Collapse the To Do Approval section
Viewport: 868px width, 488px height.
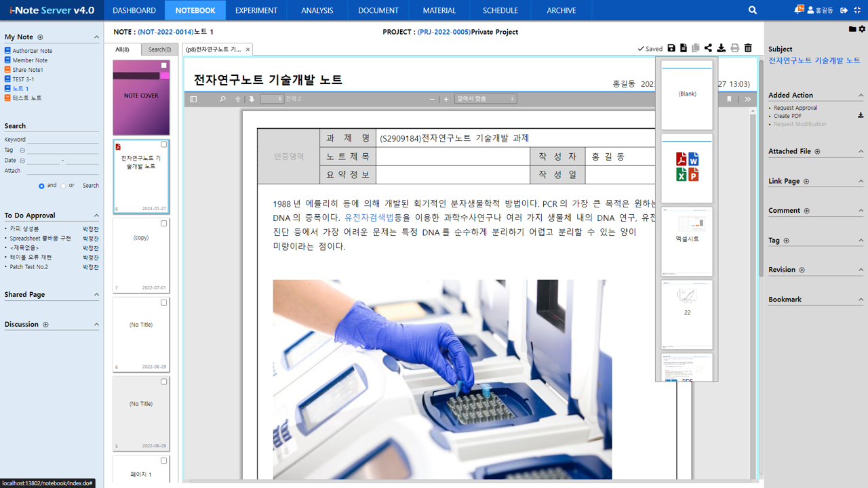pyautogui.click(x=96, y=216)
